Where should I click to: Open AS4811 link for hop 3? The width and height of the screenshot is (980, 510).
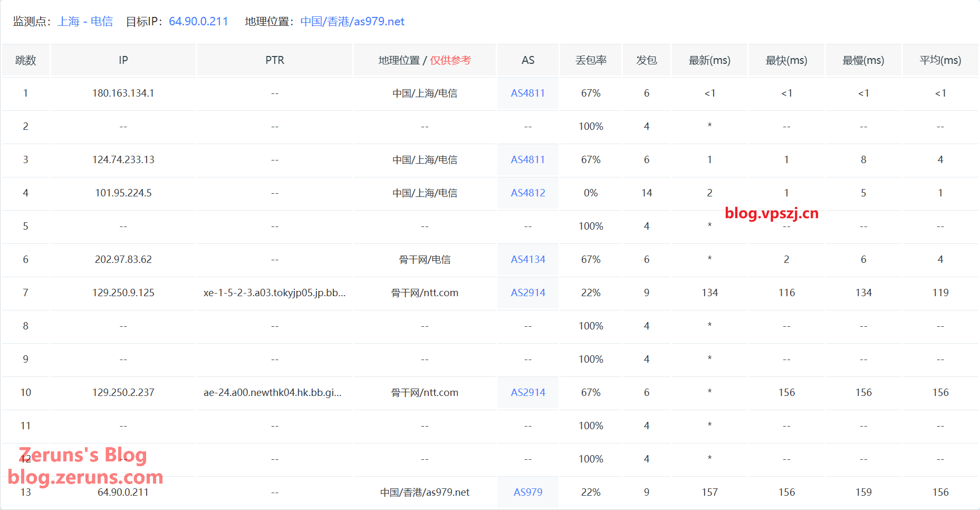(x=527, y=160)
